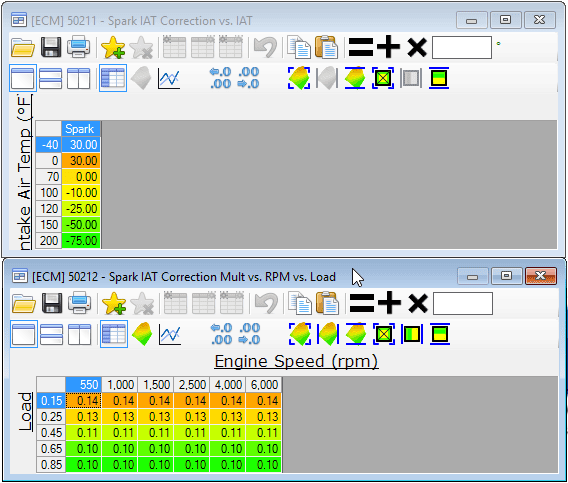Add plus operator in 50212 window
Screen dimensions: 568x483
point(390,303)
